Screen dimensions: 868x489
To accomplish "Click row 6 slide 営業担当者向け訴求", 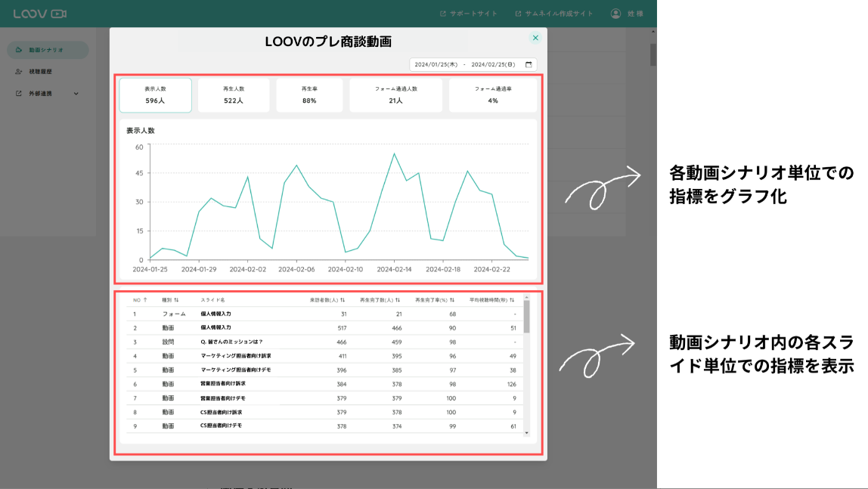I will click(x=223, y=383).
